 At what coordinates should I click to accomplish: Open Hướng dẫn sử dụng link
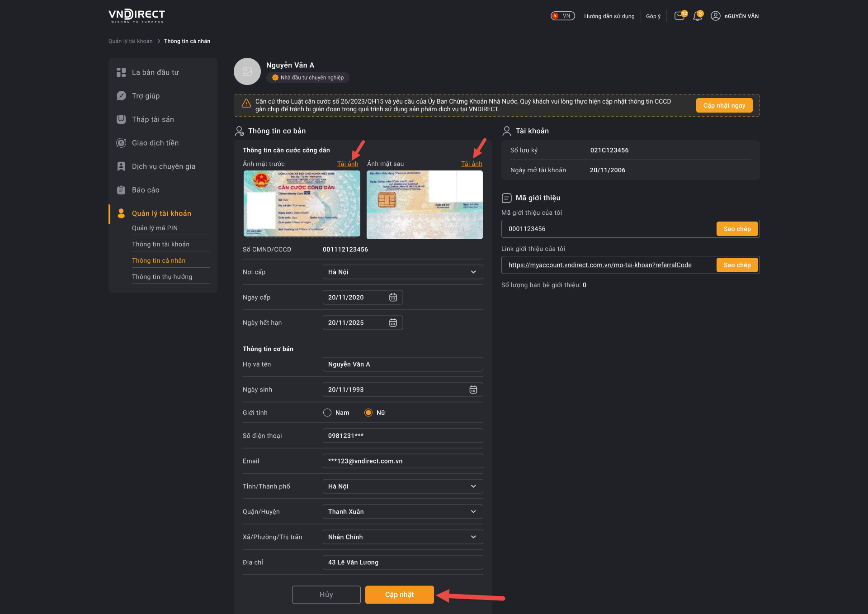(x=609, y=16)
